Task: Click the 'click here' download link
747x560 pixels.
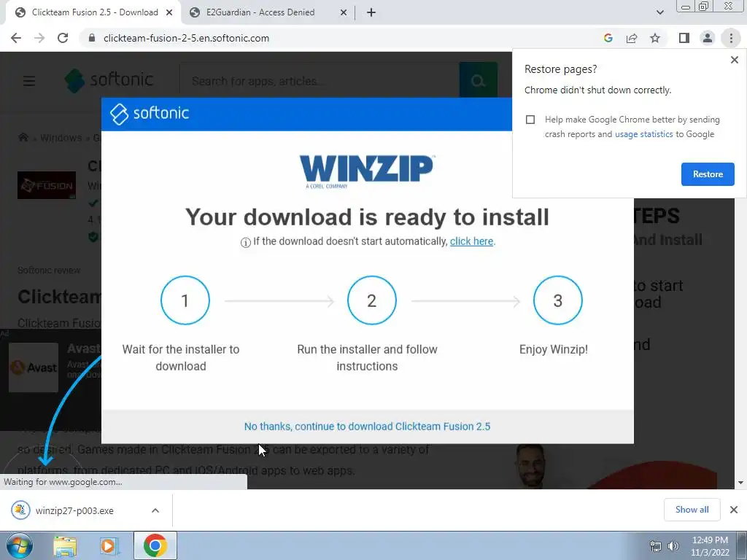Action: 472,241
